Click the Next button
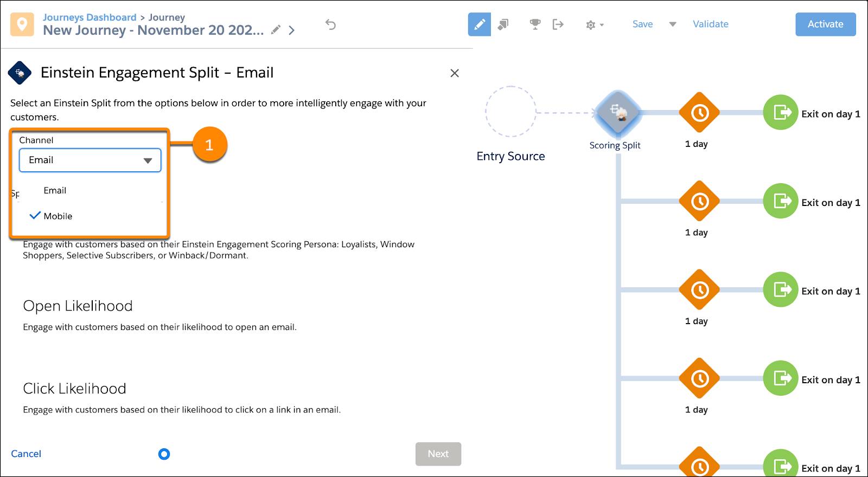The image size is (868, 477). click(438, 454)
